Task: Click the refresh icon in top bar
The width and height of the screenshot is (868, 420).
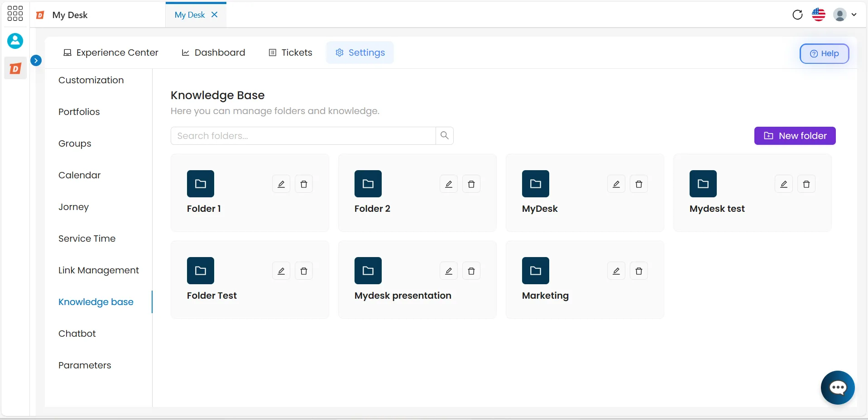Action: pos(797,14)
